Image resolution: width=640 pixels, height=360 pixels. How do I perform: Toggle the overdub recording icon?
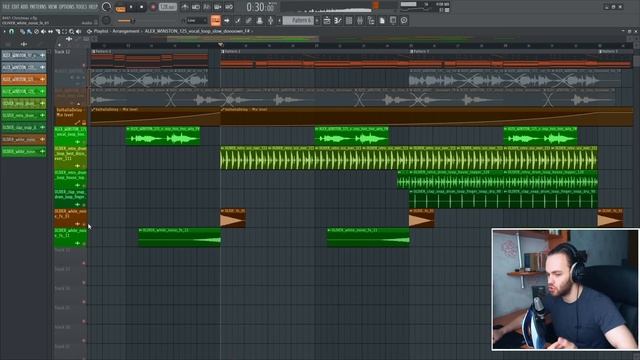[x=218, y=7]
